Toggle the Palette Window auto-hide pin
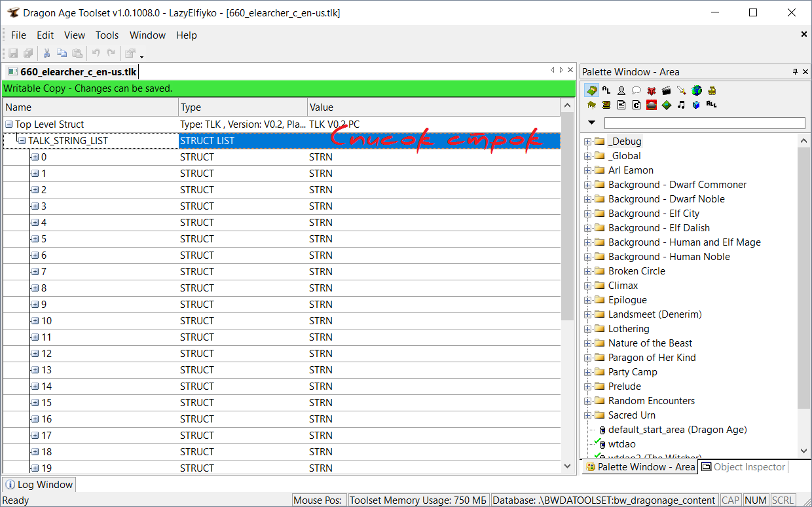The height and width of the screenshot is (507, 812). pos(796,71)
